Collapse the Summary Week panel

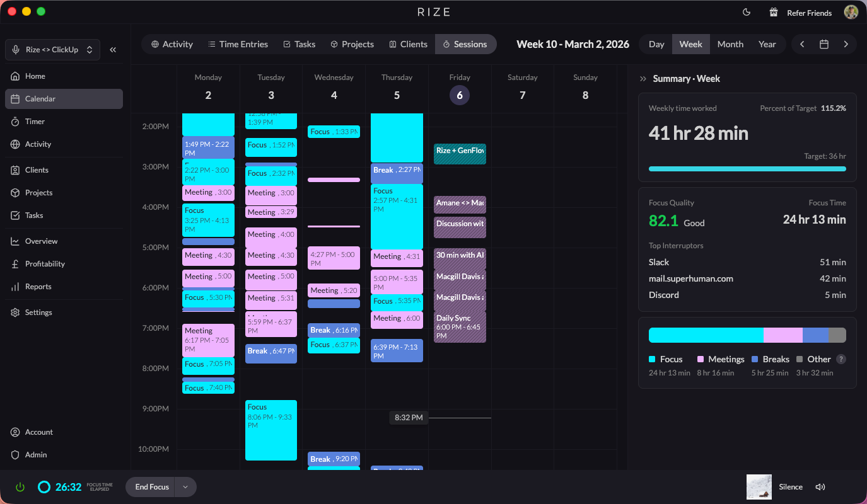643,79
